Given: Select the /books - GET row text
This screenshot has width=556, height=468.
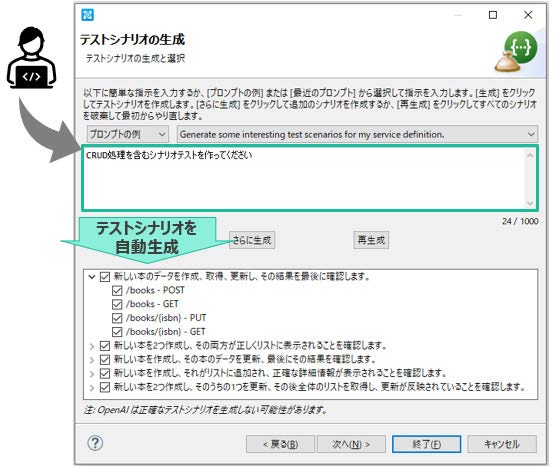Looking at the screenshot, I should pyautogui.click(x=152, y=304).
